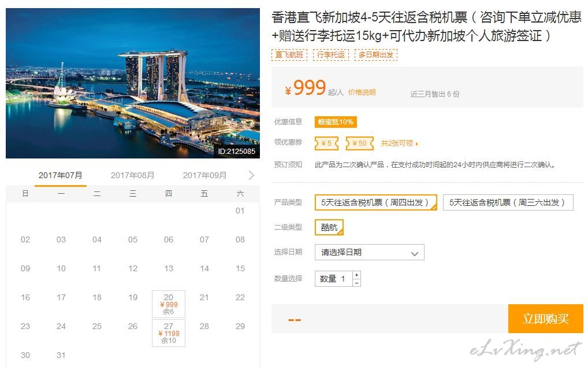Viewport: 588px width, 369px height.
Task: Click the 数量 quantity input field
Action: click(333, 279)
